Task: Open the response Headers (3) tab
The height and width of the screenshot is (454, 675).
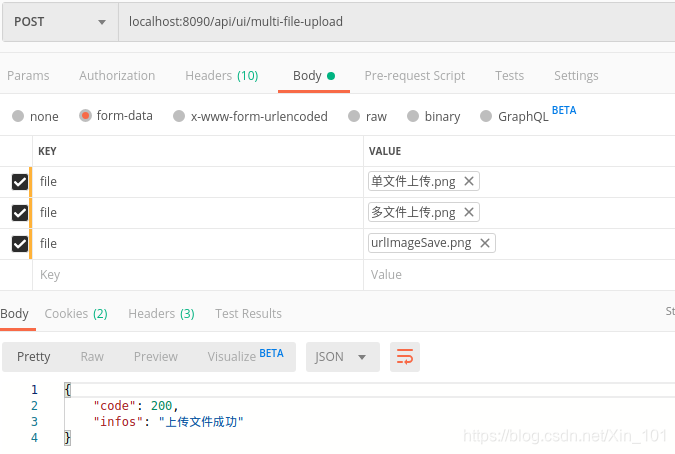Action: (161, 314)
